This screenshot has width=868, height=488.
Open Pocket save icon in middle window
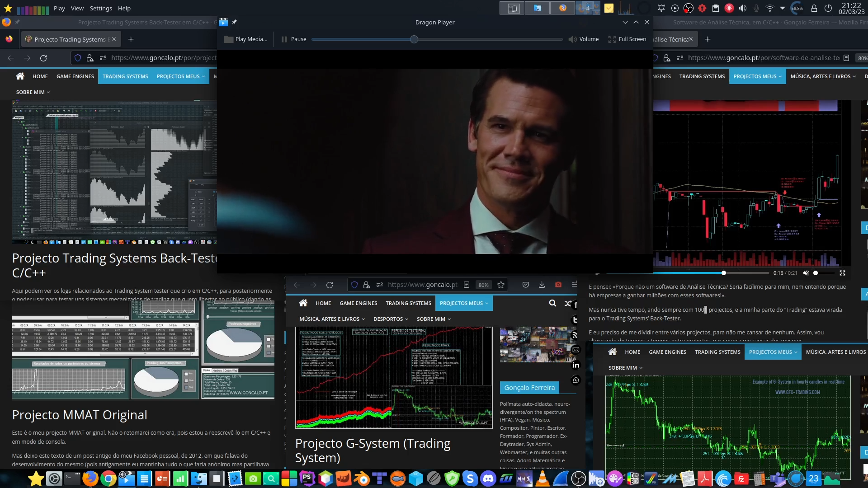[526, 285]
